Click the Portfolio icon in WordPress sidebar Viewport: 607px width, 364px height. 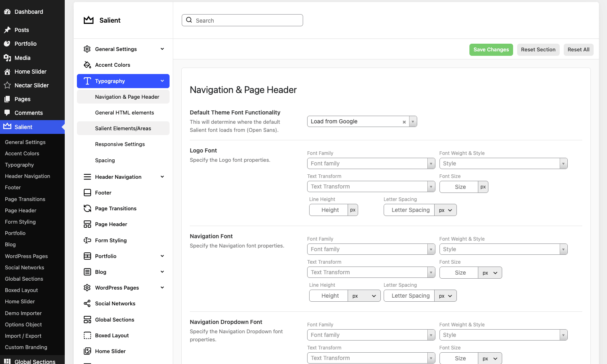pyautogui.click(x=7, y=44)
